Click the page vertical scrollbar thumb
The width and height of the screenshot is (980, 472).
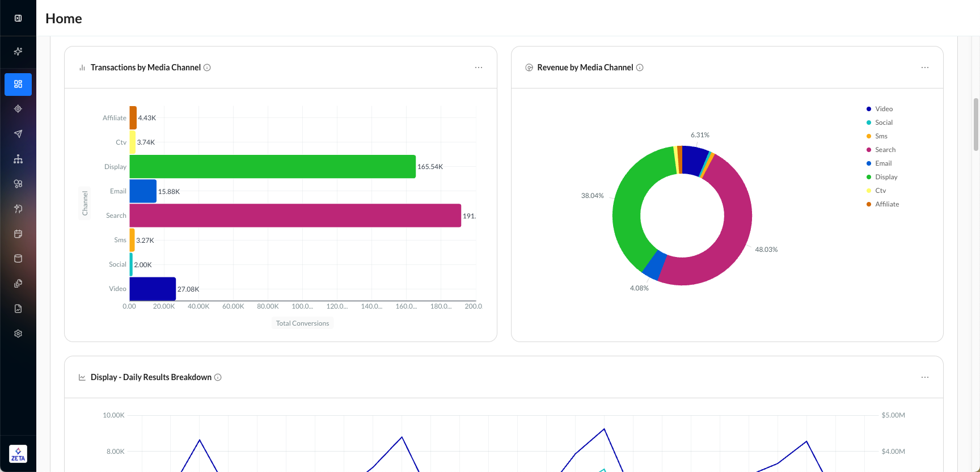tap(975, 125)
